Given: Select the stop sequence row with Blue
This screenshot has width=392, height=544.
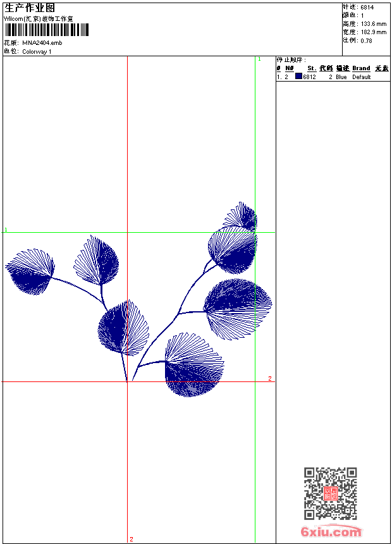Looking at the screenshot, I should pyautogui.click(x=333, y=77).
